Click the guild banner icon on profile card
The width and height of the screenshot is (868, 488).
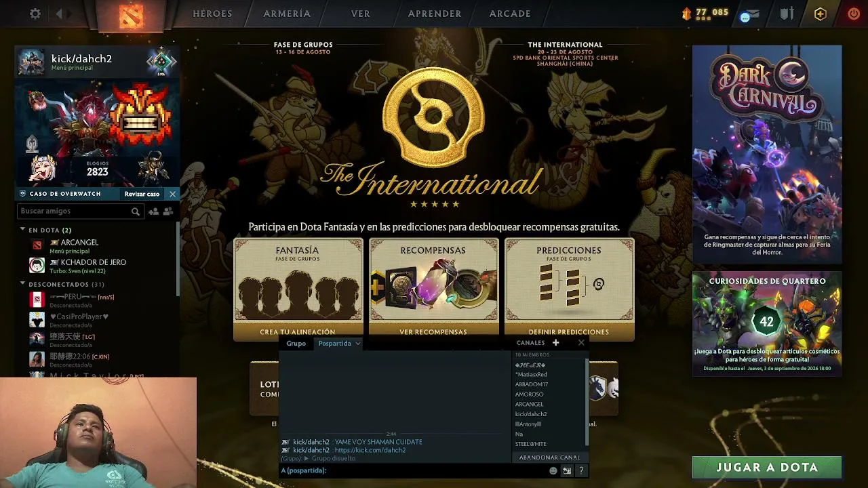[32, 144]
